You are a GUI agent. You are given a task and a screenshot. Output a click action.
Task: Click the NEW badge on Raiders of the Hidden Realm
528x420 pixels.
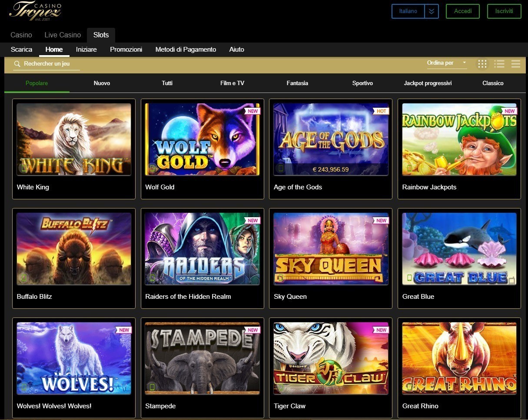[252, 221]
